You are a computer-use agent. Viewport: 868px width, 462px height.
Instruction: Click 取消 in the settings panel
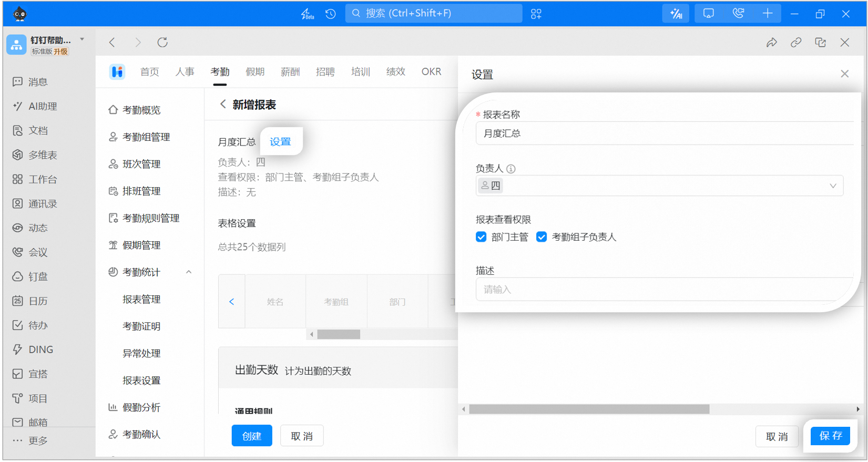click(777, 436)
